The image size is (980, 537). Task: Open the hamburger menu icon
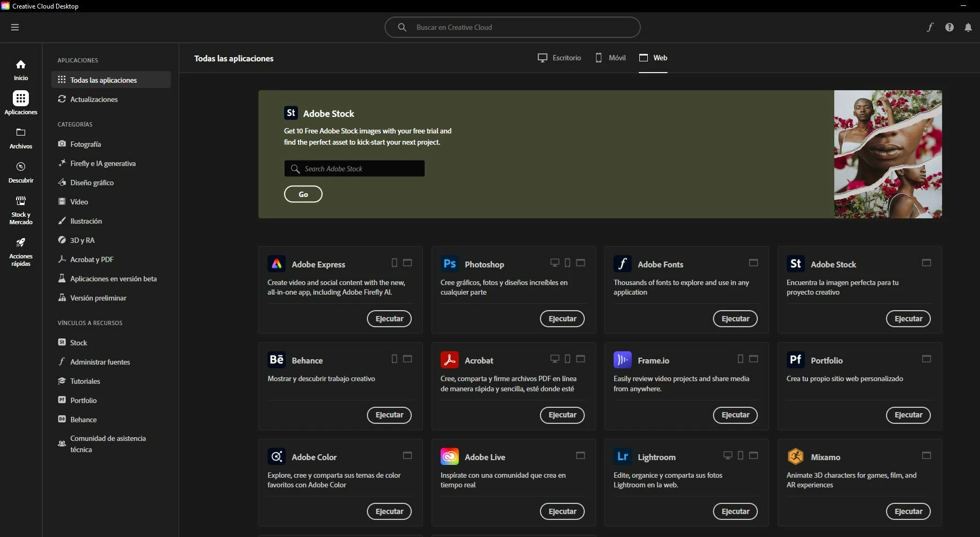coord(15,27)
